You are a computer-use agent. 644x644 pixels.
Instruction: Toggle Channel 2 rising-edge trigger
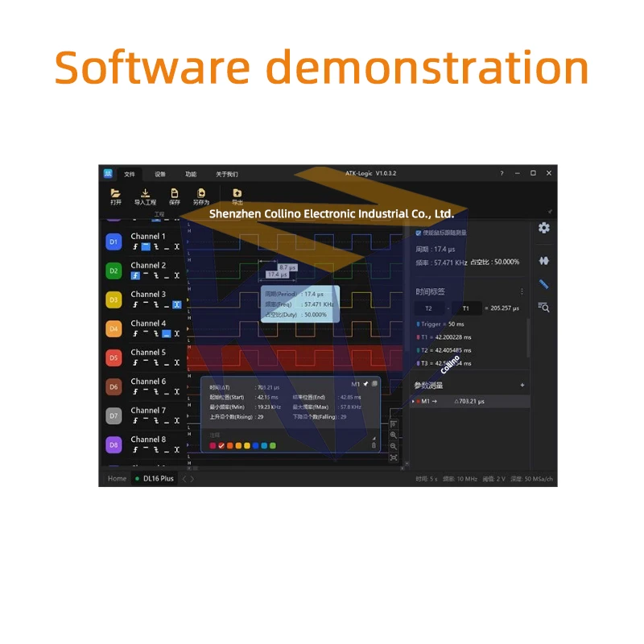click(x=135, y=275)
